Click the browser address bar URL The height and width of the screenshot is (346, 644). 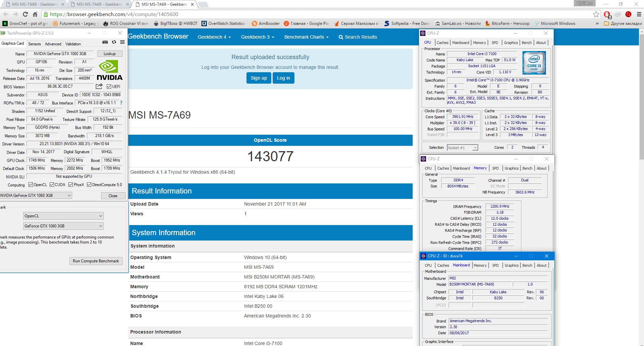(x=114, y=14)
